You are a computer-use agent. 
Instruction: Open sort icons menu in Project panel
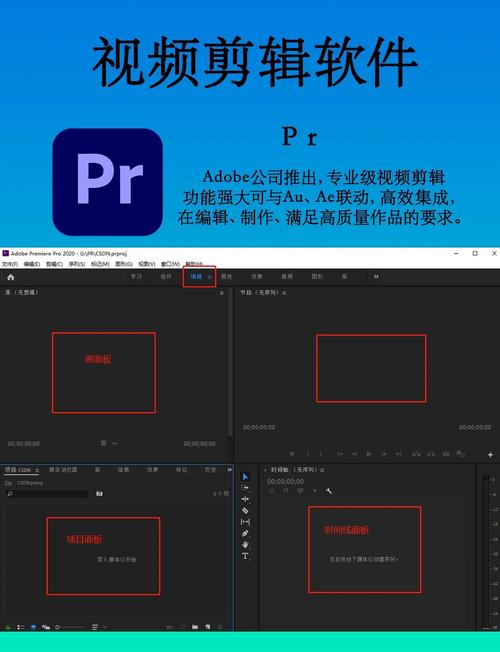[x=97, y=627]
